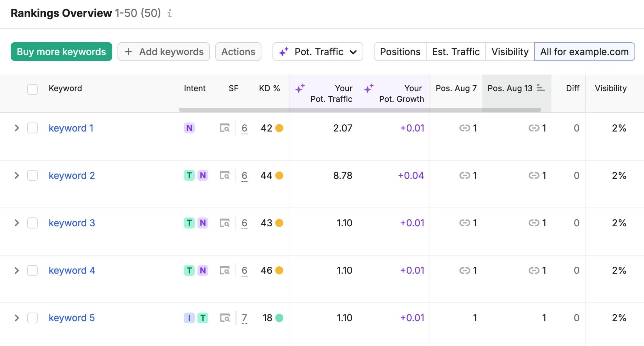This screenshot has width=644, height=346.
Task: Click the T intent badge for keyword 2
Action: pyautogui.click(x=189, y=175)
